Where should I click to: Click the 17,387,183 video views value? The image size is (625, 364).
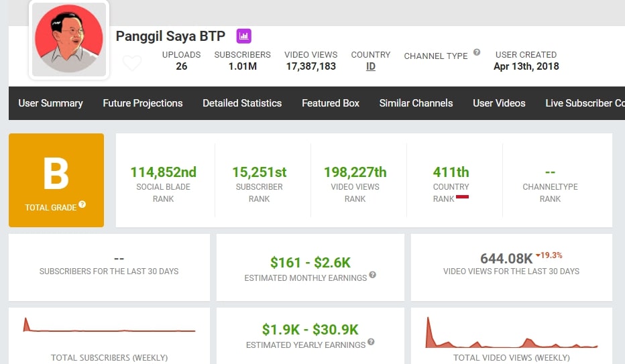tap(311, 66)
